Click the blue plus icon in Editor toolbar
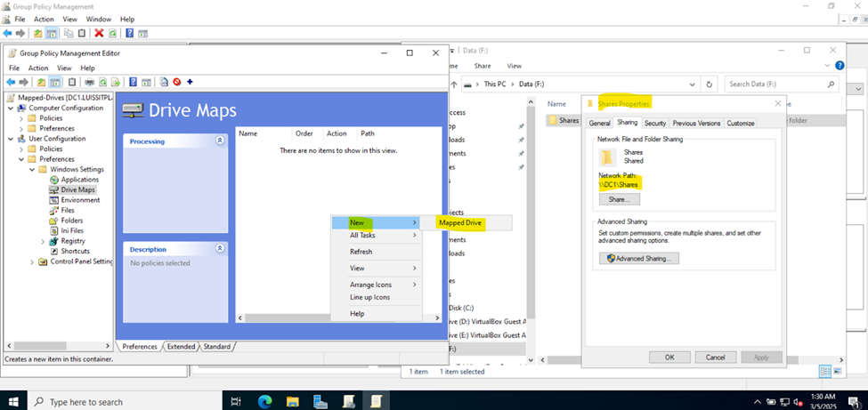 [x=190, y=82]
